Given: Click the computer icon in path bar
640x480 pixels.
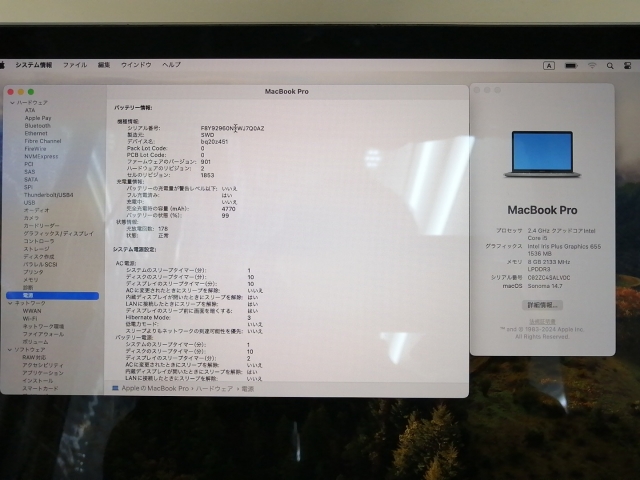Looking at the screenshot, I should (115, 389).
